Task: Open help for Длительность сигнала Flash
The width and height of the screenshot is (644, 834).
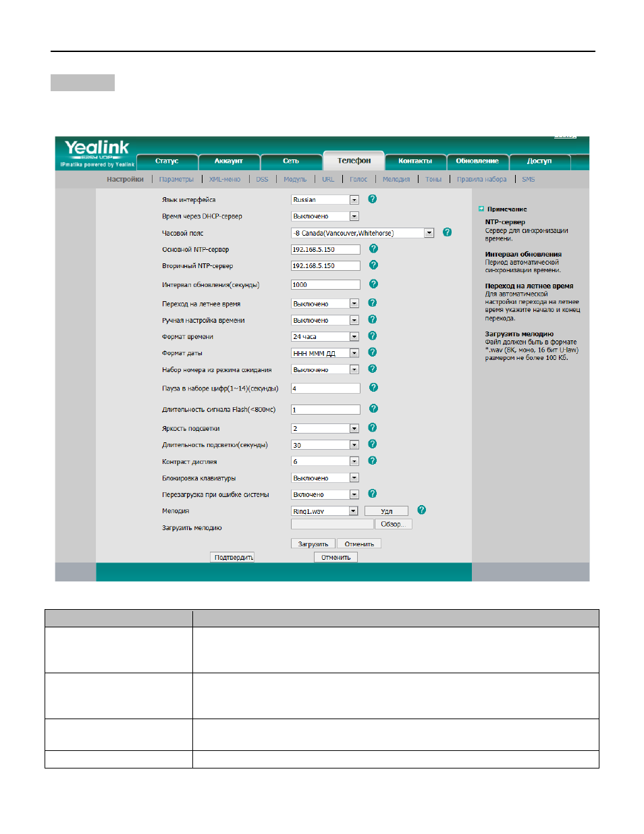Action: (x=373, y=409)
